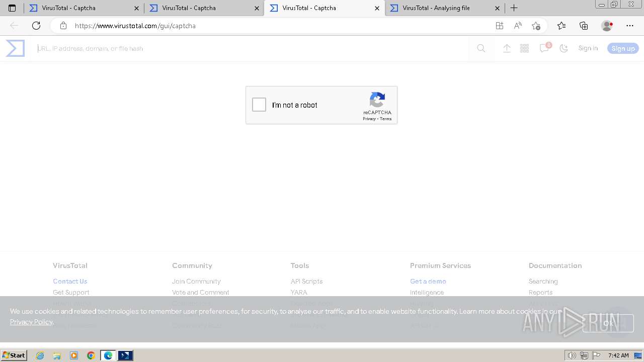Open Windows Explorer from the taskbar
This screenshot has height=362, width=644.
coord(57,355)
